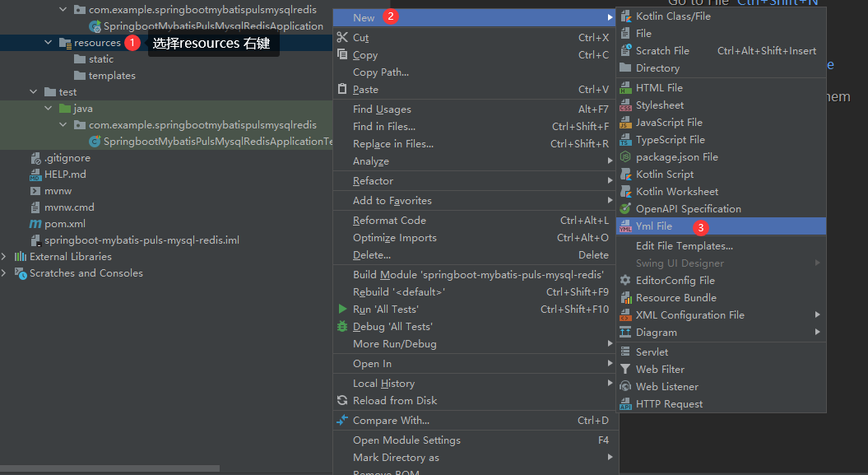The width and height of the screenshot is (868, 475).
Task: Select Reformat Code menu item
Action: (x=475, y=221)
